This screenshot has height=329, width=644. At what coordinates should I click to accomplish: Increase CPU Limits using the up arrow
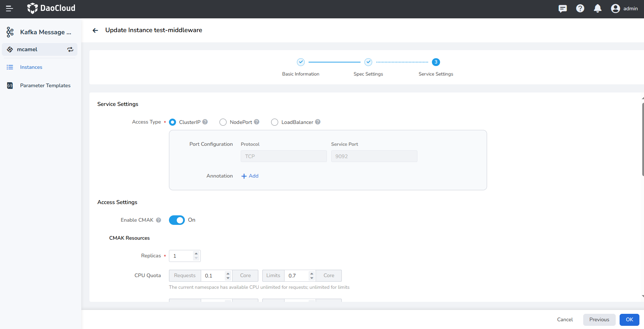pyautogui.click(x=311, y=273)
